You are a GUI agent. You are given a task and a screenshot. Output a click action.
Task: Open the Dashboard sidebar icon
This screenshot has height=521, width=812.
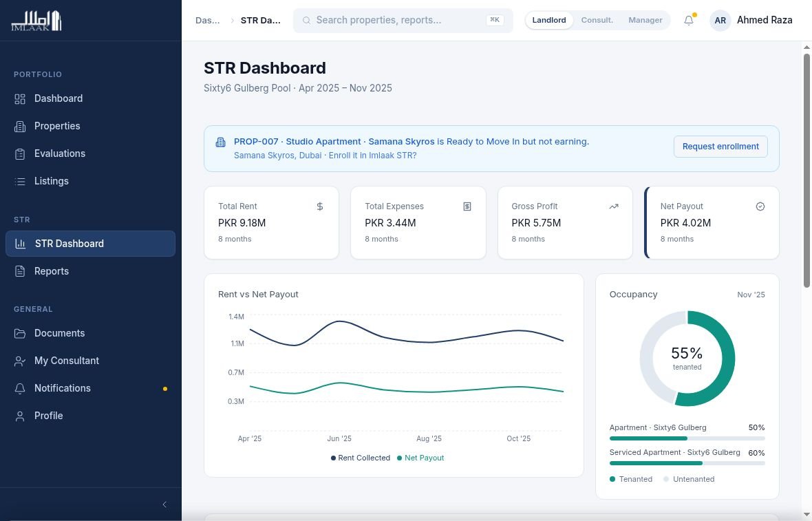point(20,99)
